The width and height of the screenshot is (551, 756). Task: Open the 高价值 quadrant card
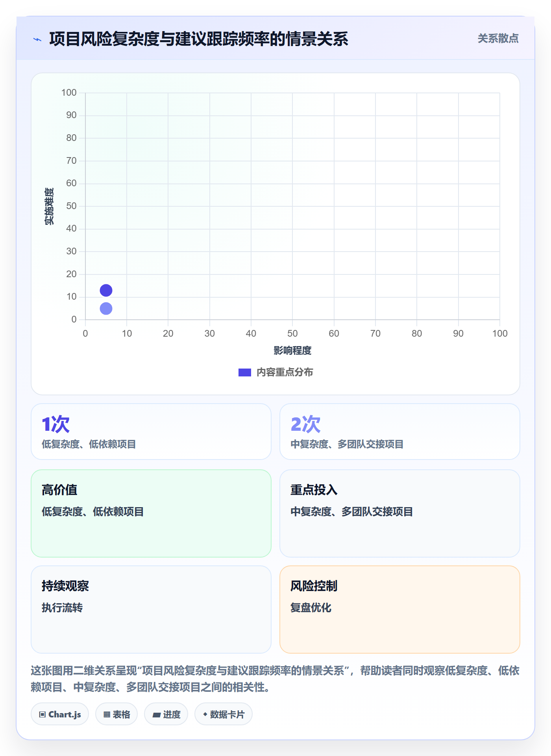click(151, 513)
